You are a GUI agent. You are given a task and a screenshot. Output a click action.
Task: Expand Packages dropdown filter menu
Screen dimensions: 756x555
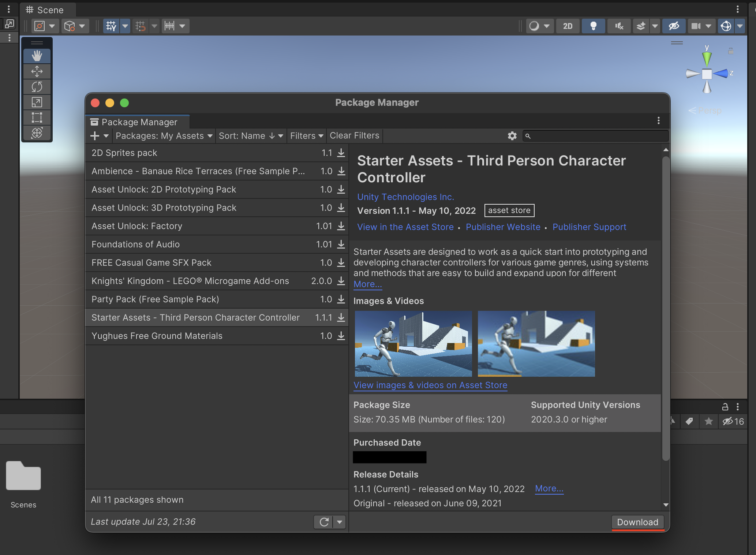coord(163,136)
